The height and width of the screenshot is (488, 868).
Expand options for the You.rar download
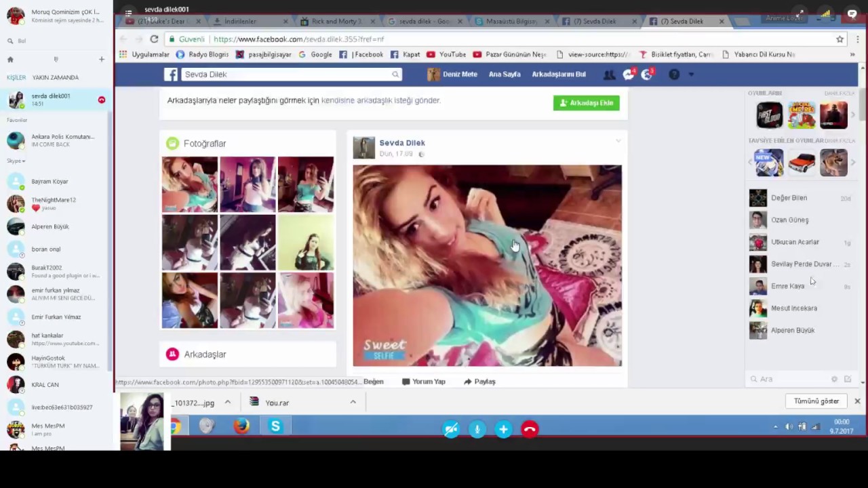tap(353, 403)
